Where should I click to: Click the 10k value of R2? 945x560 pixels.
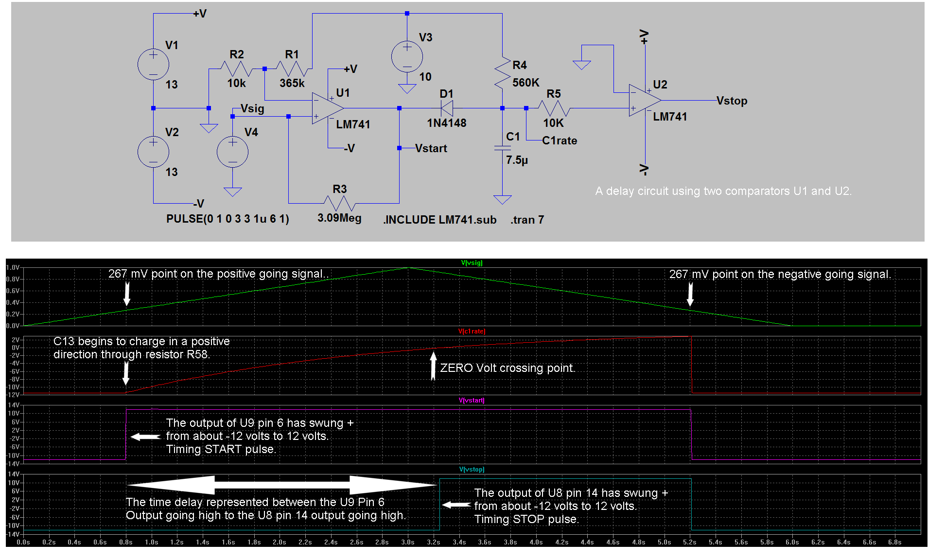click(236, 83)
